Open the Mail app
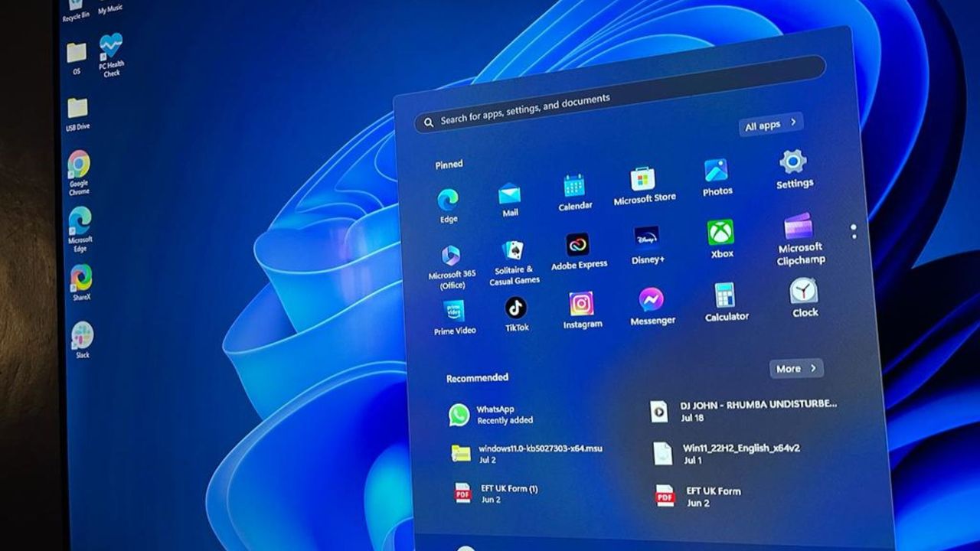 tap(510, 200)
